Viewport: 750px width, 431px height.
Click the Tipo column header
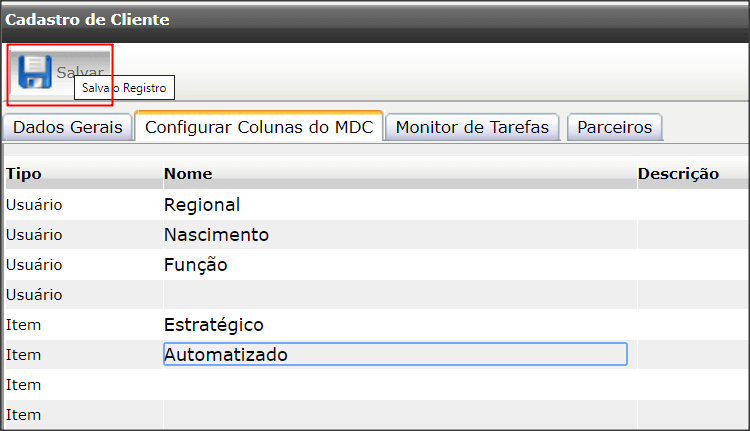coord(23,174)
